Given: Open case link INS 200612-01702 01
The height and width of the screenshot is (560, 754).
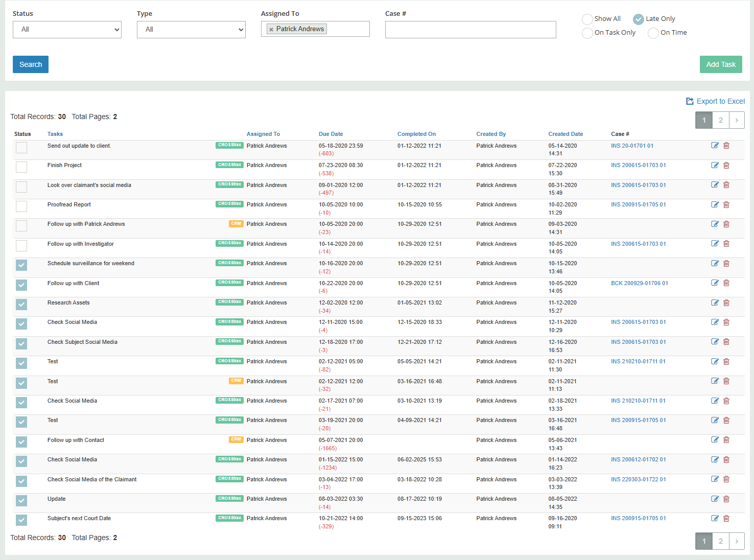Looking at the screenshot, I should coord(639,459).
